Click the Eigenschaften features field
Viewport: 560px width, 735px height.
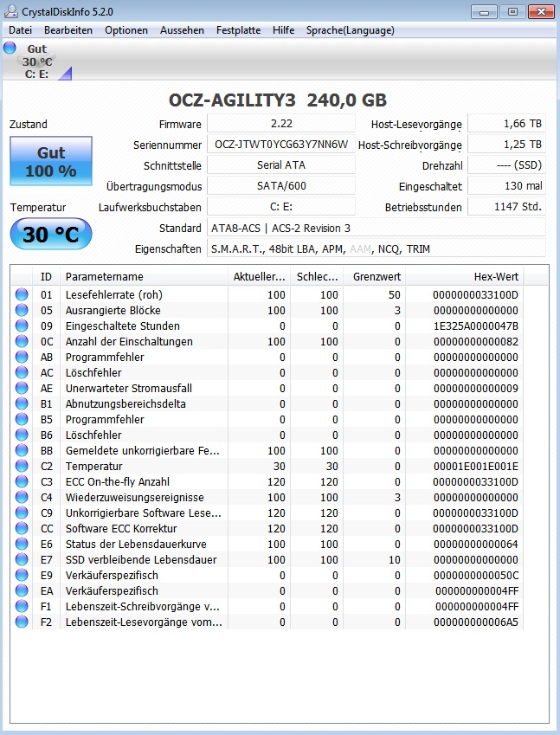pyautogui.click(x=377, y=249)
